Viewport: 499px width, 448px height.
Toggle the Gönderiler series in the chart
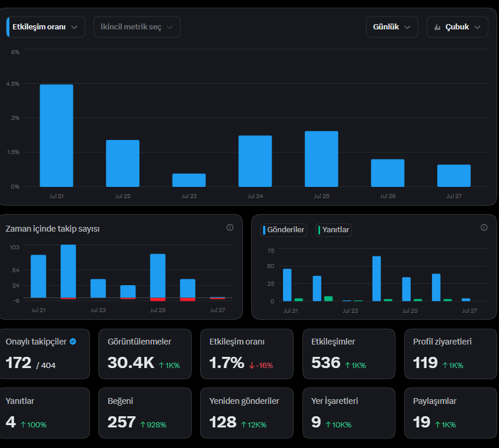pos(284,230)
